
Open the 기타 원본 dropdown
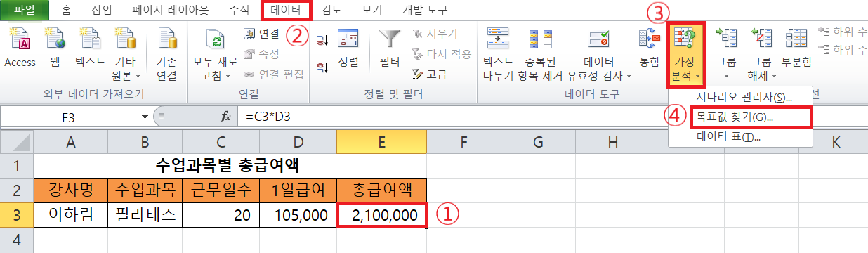click(126, 53)
